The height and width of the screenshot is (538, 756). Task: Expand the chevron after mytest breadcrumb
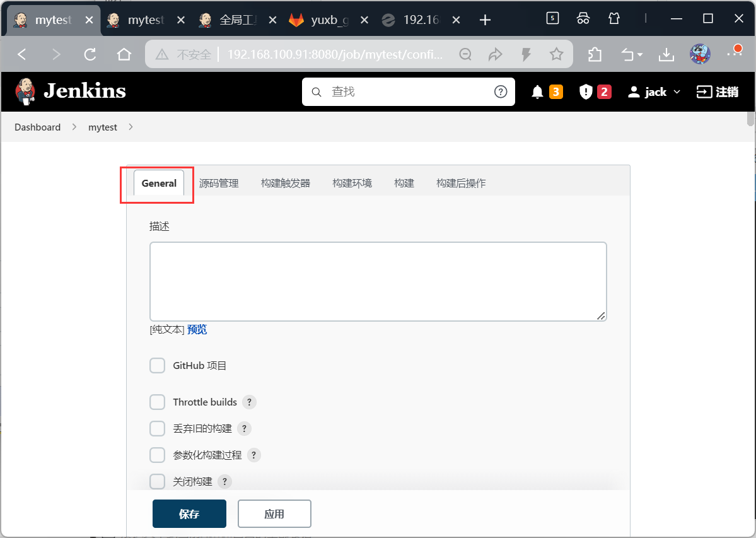pyautogui.click(x=131, y=127)
